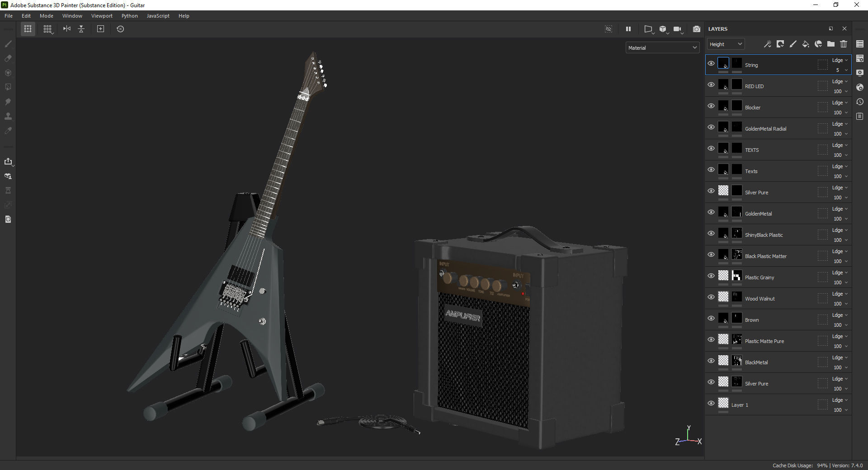Screen dimensions: 868x470
Task: Open the Python menu
Action: point(129,16)
